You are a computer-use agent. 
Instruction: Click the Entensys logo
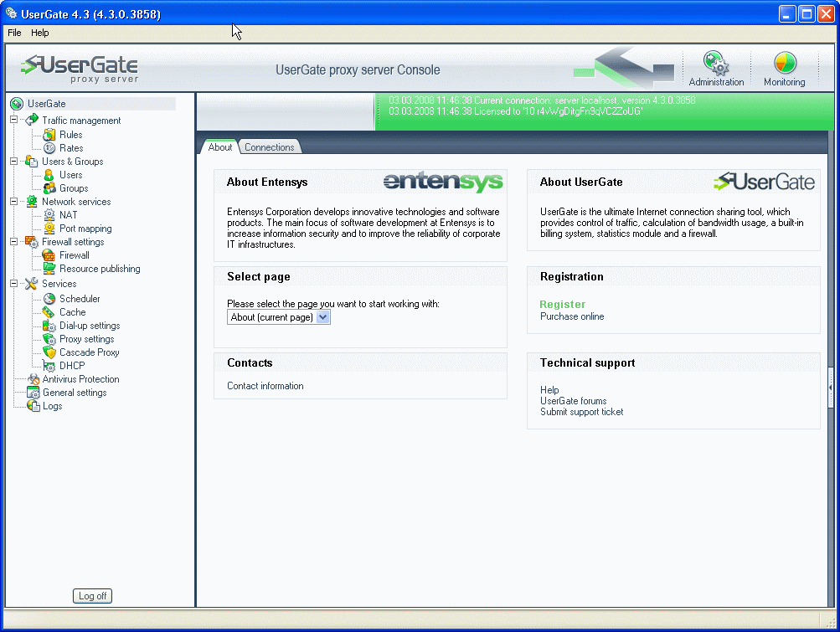[443, 182]
